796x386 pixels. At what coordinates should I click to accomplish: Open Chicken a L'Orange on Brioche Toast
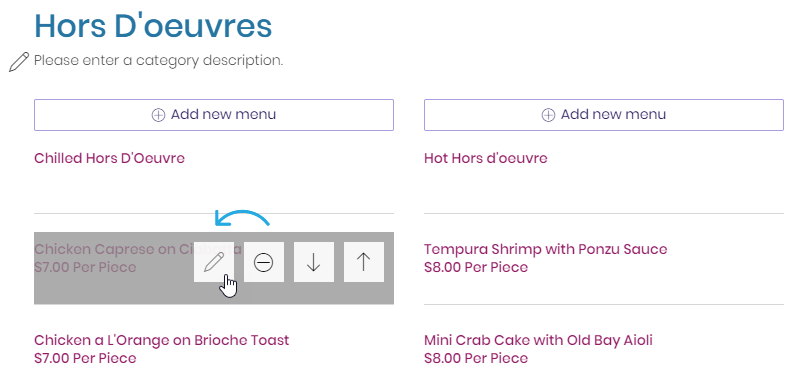click(x=161, y=340)
